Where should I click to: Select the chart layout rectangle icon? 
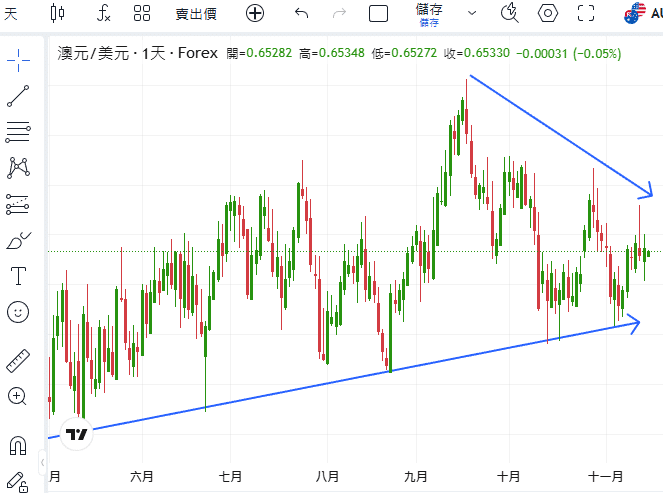coord(378,13)
